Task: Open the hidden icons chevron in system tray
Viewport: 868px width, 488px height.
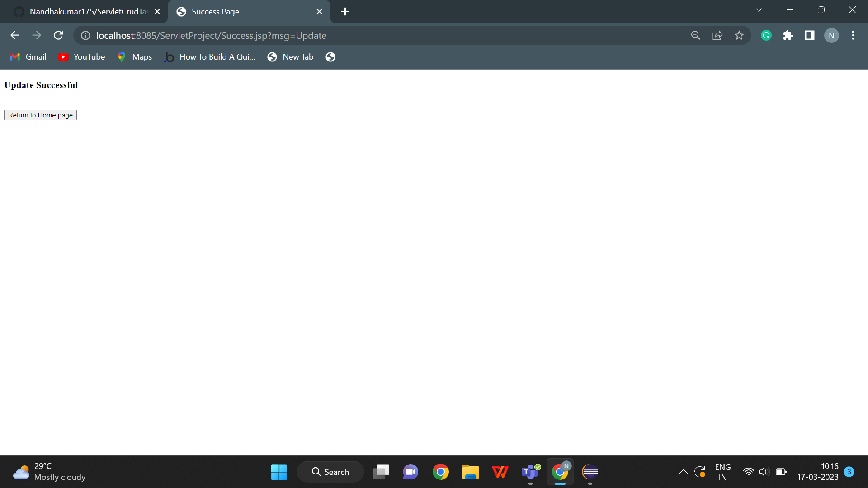Action: [683, 471]
